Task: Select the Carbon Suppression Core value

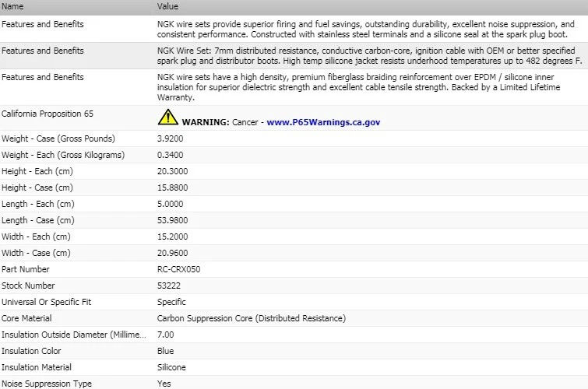Action: point(252,318)
